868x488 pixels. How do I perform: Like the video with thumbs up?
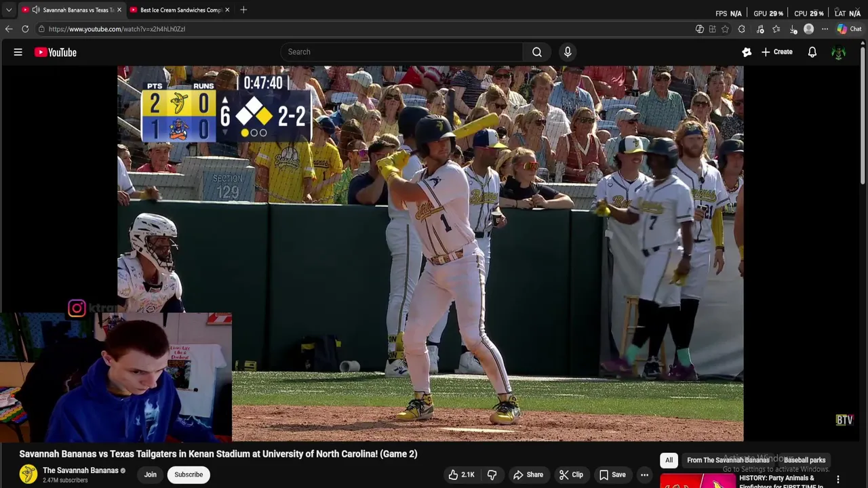point(461,474)
